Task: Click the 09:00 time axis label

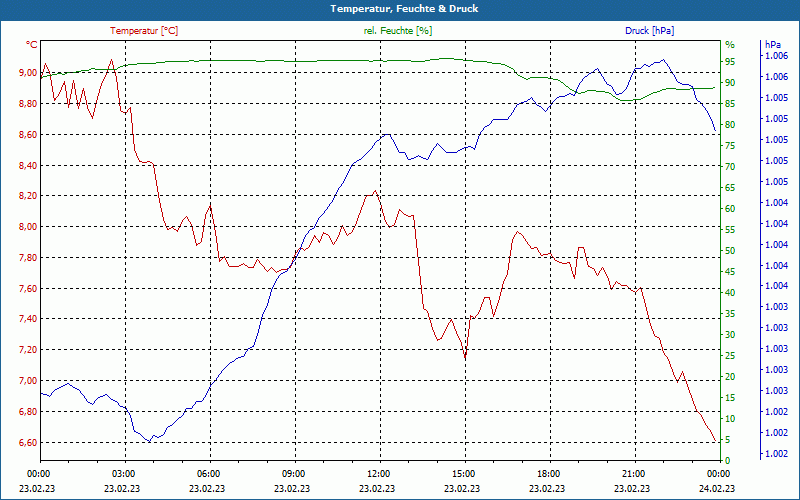Action: 294,473
